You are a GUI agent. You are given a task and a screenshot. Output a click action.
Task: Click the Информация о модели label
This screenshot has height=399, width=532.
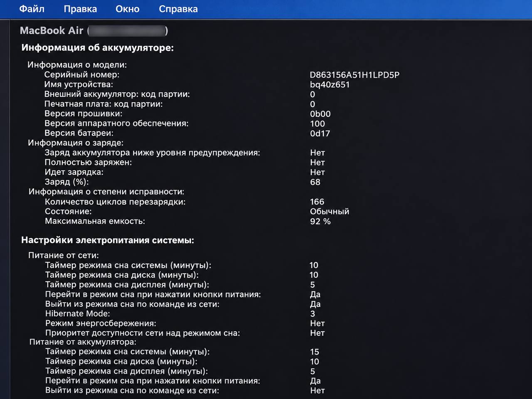pyautogui.click(x=77, y=65)
